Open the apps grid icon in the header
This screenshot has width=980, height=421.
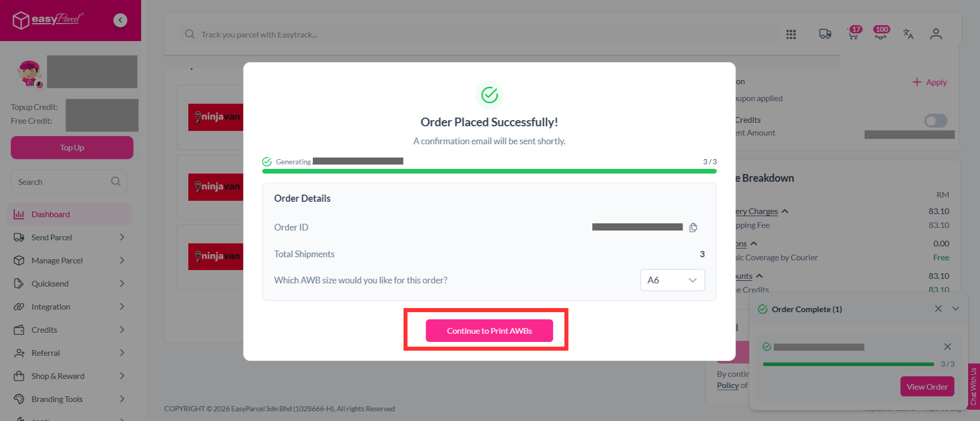[x=791, y=34]
